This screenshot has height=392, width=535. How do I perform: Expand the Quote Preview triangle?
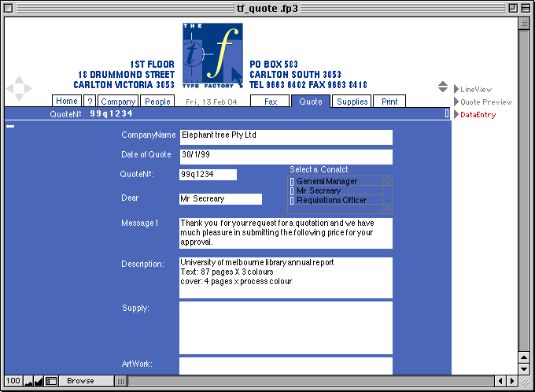point(456,102)
